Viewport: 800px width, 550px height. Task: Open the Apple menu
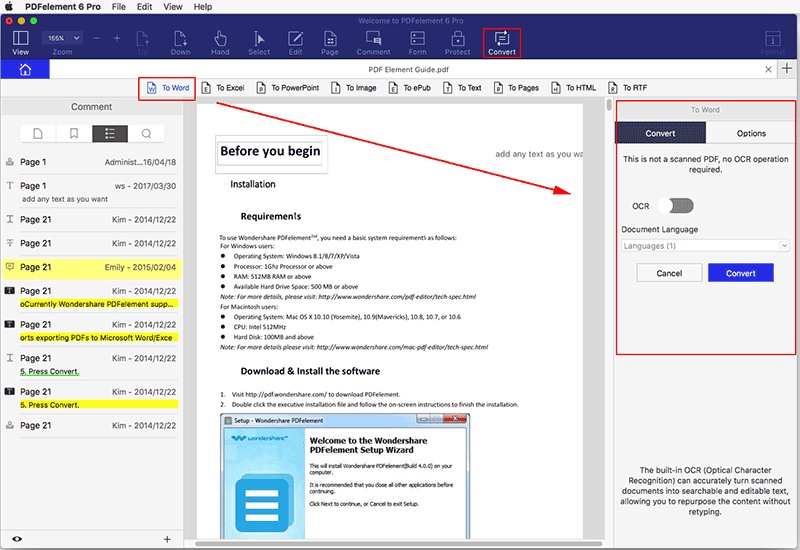click(x=9, y=7)
